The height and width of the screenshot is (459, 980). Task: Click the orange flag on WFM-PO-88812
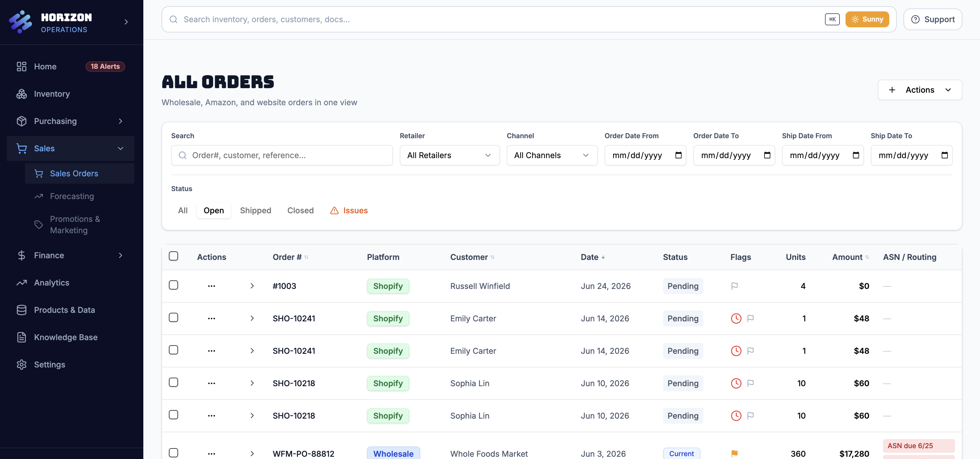(734, 453)
